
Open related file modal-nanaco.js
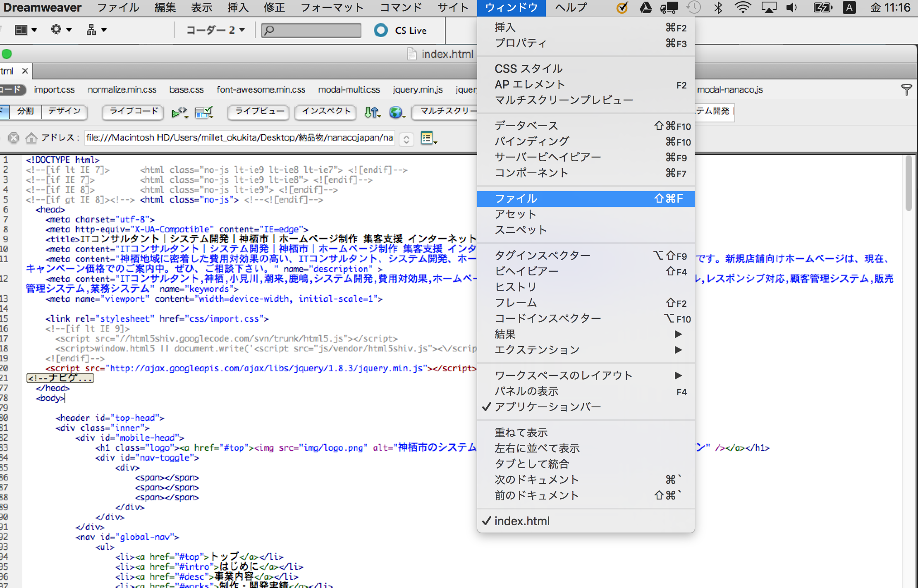(730, 90)
